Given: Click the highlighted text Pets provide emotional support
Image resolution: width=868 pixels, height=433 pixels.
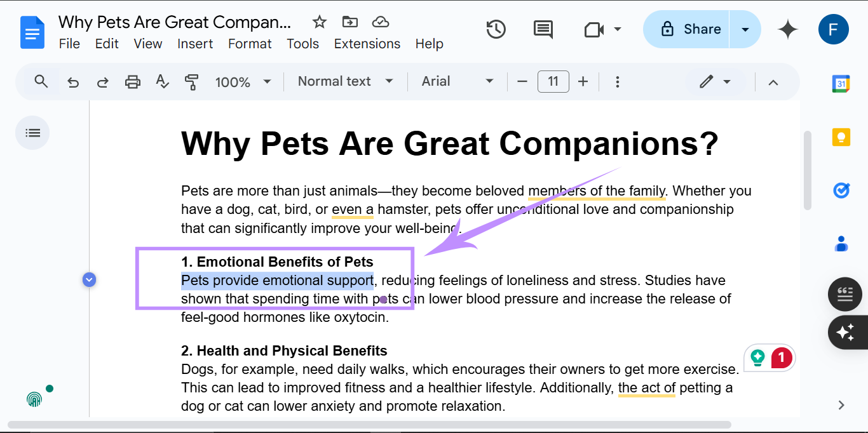Looking at the screenshot, I should click(x=277, y=280).
